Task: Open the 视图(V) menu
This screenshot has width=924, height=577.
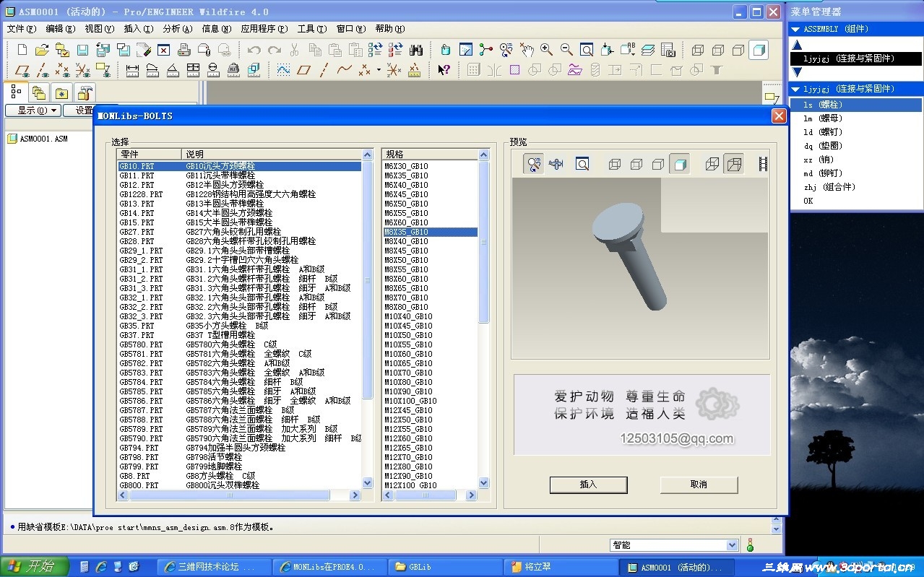Action: pos(99,29)
